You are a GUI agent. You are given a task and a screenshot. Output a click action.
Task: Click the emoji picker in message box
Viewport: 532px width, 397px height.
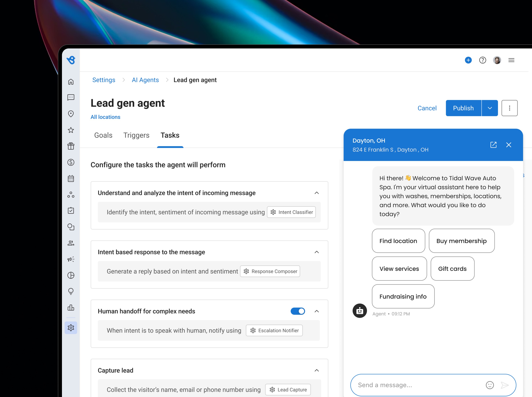coord(490,385)
